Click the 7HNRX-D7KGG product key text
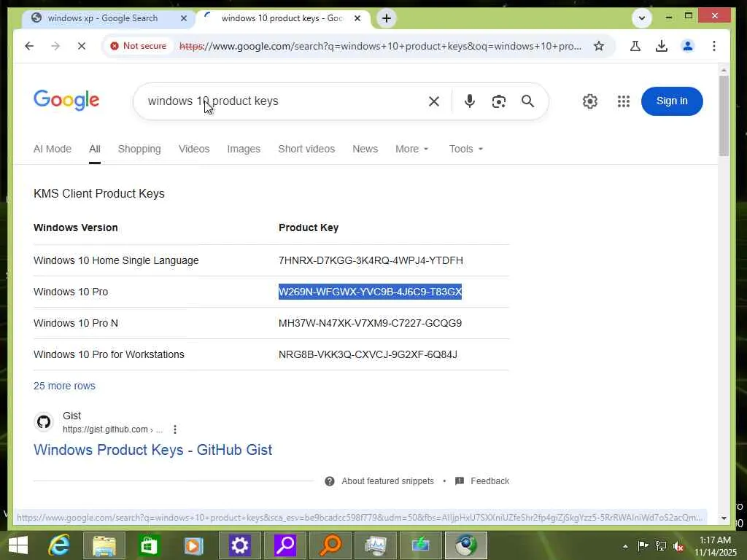Image resolution: width=747 pixels, height=560 pixels. tap(371, 260)
